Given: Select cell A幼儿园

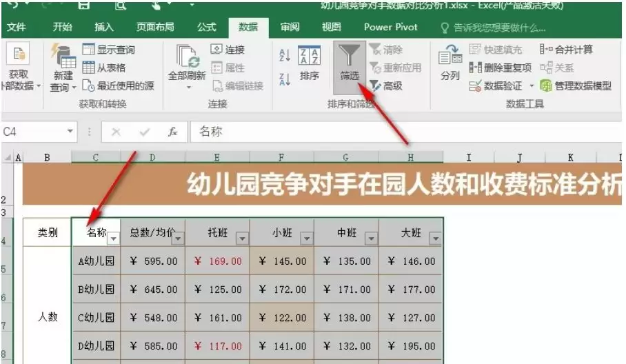Looking at the screenshot, I should 97,261.
